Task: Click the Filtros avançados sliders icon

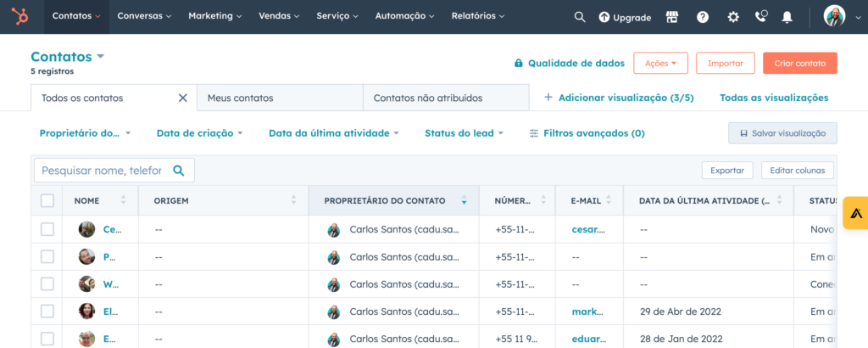Action: tap(534, 133)
